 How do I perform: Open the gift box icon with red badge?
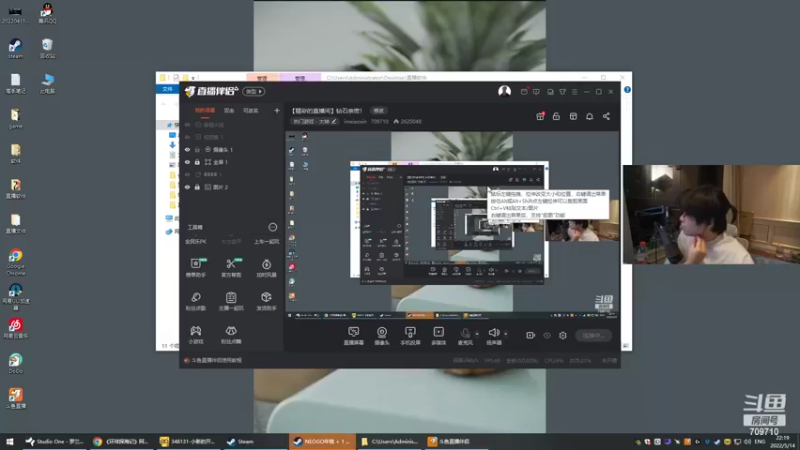pyautogui.click(x=540, y=116)
